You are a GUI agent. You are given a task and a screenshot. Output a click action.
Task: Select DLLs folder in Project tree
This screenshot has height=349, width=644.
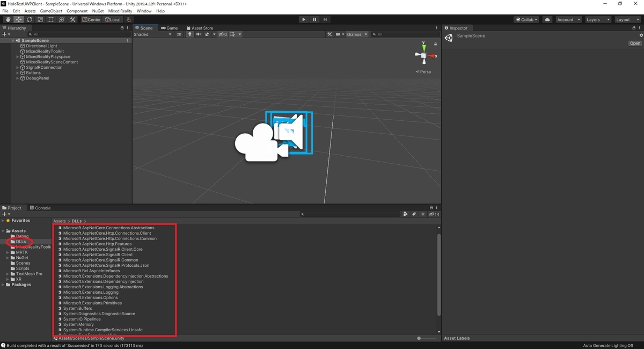[x=21, y=242]
